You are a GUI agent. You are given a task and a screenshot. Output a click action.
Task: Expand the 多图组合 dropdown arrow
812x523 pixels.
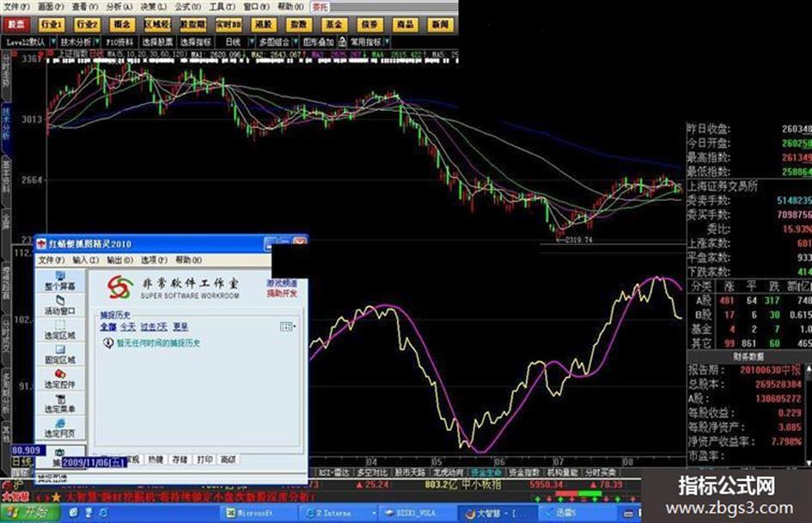tap(296, 41)
